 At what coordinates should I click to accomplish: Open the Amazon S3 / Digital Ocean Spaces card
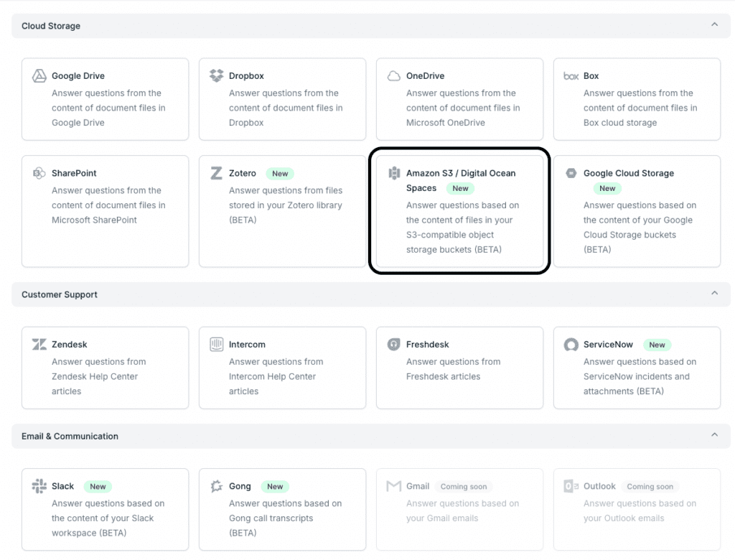pyautogui.click(x=459, y=211)
